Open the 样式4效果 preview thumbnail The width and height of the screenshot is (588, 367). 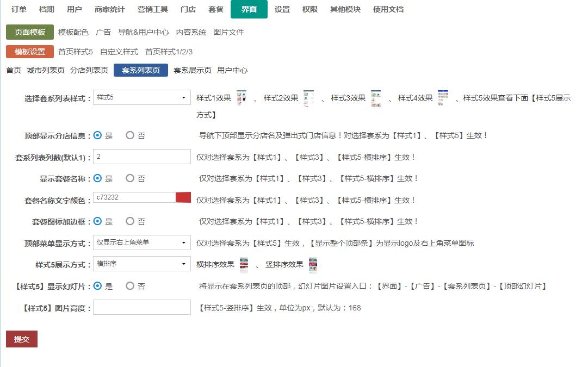[443, 98]
